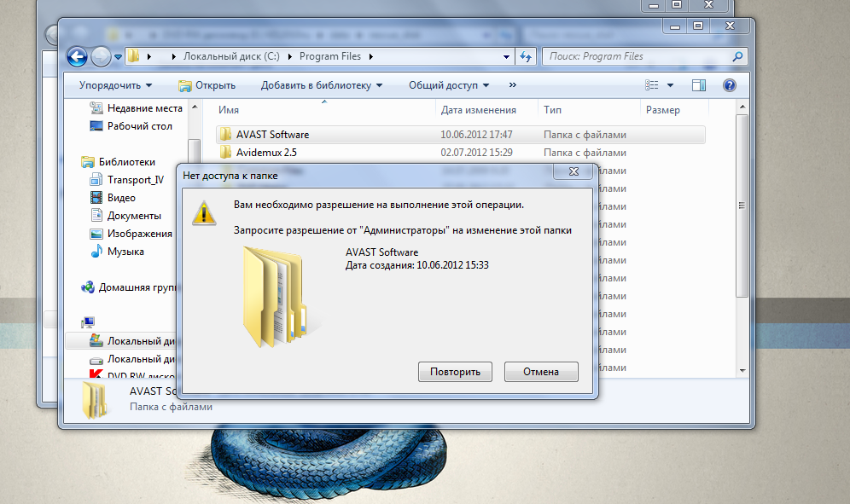Open the view options dropdown arrow

(x=670, y=85)
